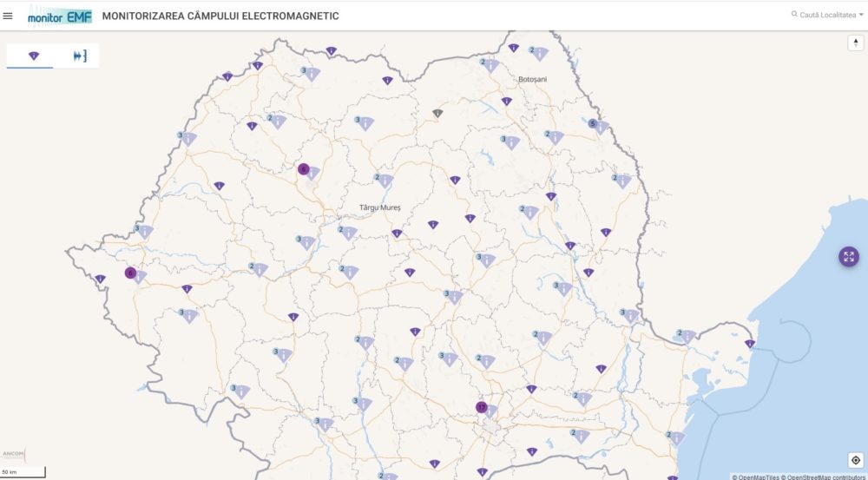Screen dimensions: 868x480
Task: Select the gray inactive sensor marker
Action: pos(437,113)
